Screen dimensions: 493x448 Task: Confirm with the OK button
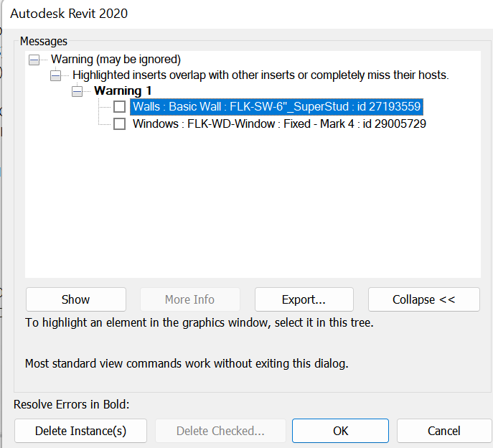coord(341,431)
